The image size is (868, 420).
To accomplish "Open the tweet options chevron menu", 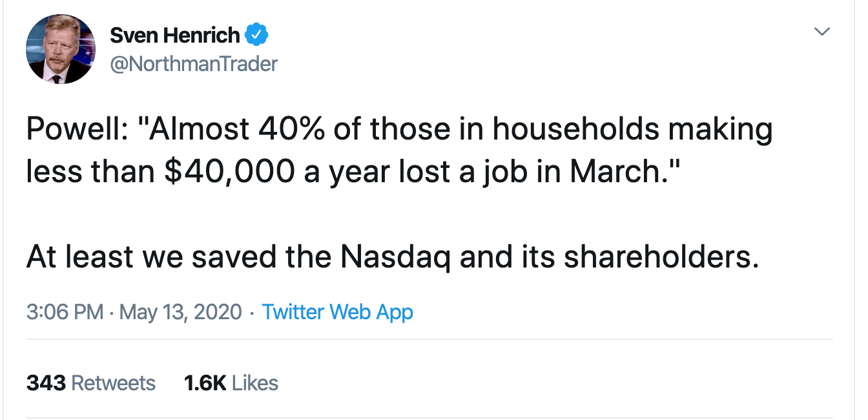I will click(821, 32).
